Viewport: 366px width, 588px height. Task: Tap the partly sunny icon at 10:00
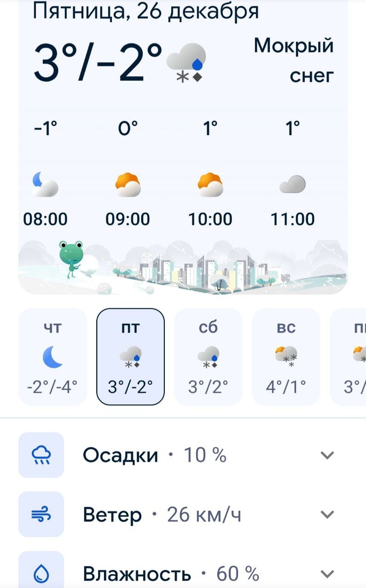click(210, 184)
